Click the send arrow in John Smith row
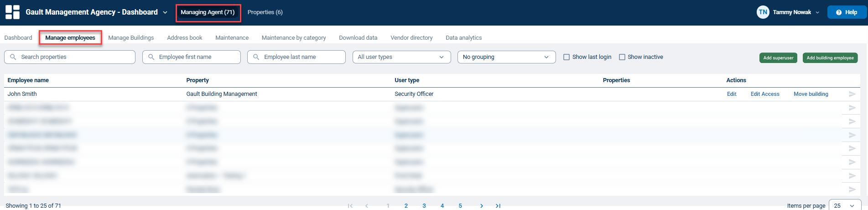This screenshot has height=210, width=868. click(852, 94)
